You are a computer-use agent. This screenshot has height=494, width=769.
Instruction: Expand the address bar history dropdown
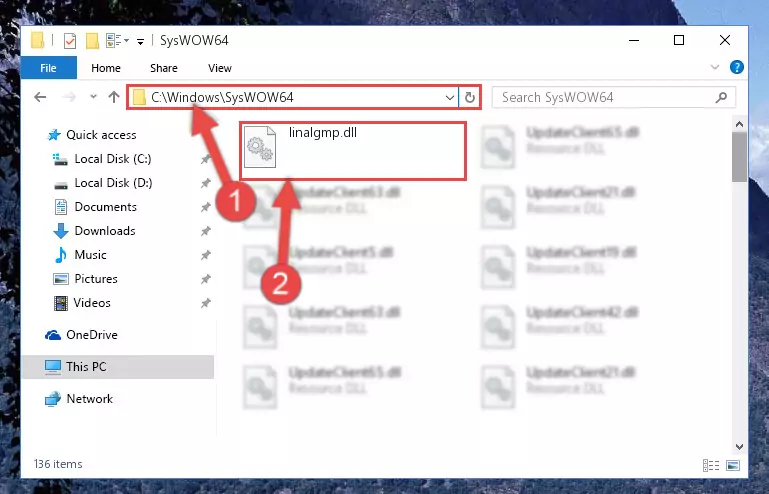449,98
